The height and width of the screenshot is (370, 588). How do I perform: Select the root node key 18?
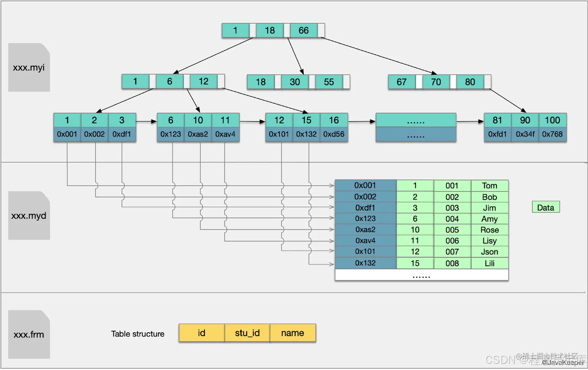click(269, 30)
